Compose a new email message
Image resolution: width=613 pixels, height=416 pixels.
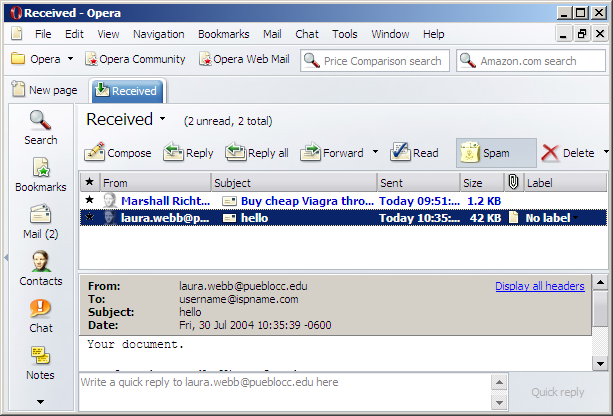point(118,153)
